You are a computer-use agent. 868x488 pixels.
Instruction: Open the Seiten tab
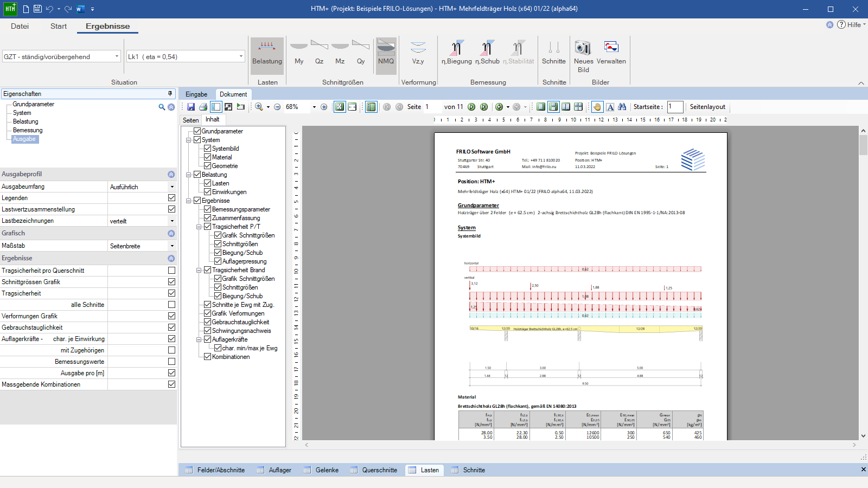click(x=190, y=120)
